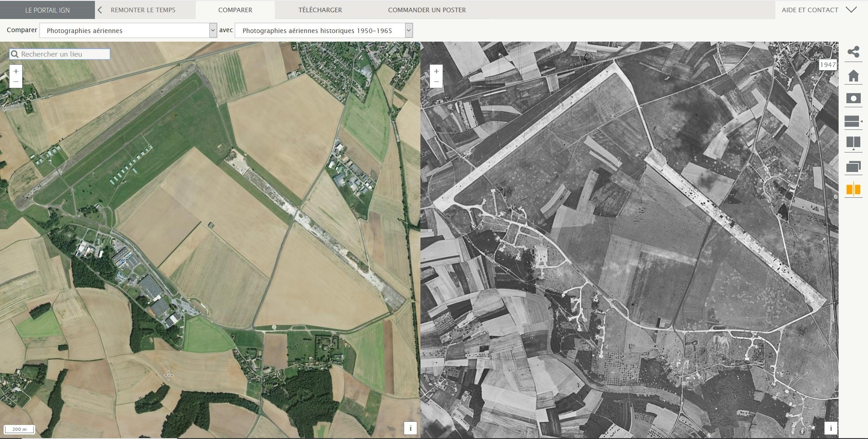
Task: Click the share icon in right sidebar
Action: pyautogui.click(x=853, y=52)
